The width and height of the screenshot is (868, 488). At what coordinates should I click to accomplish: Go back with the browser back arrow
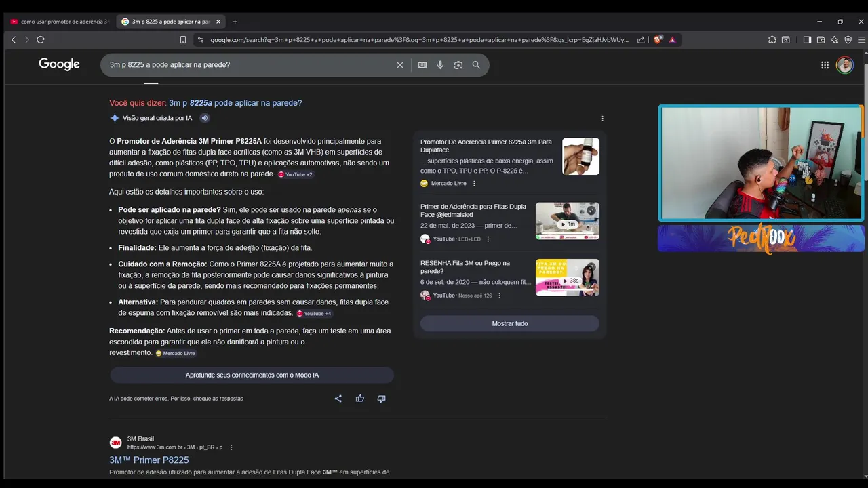(14, 40)
